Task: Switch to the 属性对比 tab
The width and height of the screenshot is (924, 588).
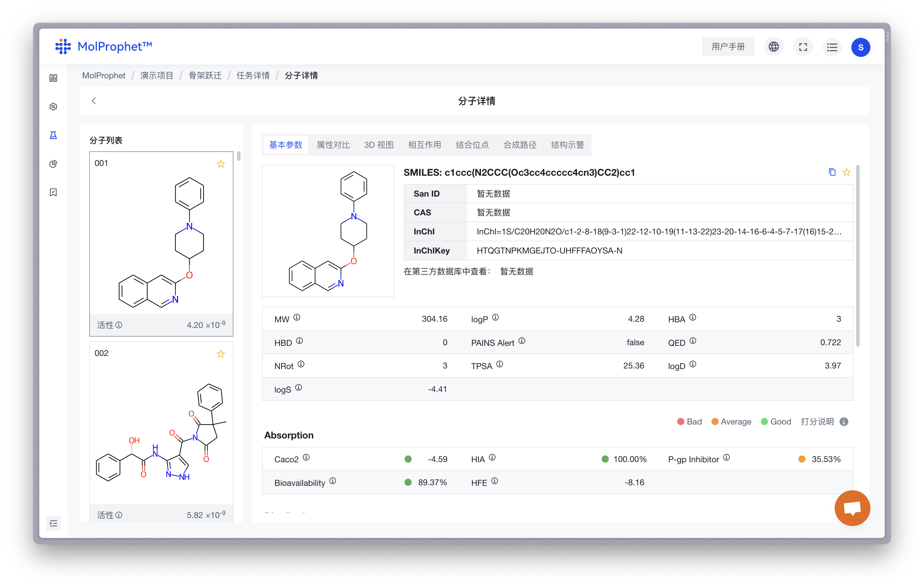Action: pyautogui.click(x=333, y=145)
